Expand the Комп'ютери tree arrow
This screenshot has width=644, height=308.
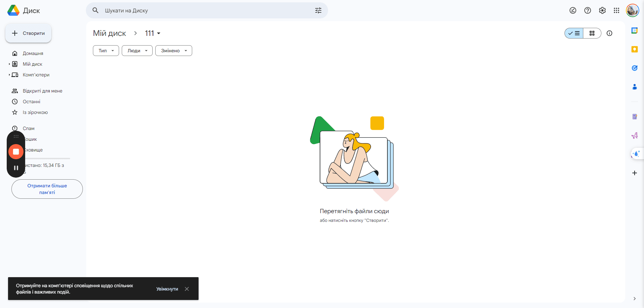9,75
